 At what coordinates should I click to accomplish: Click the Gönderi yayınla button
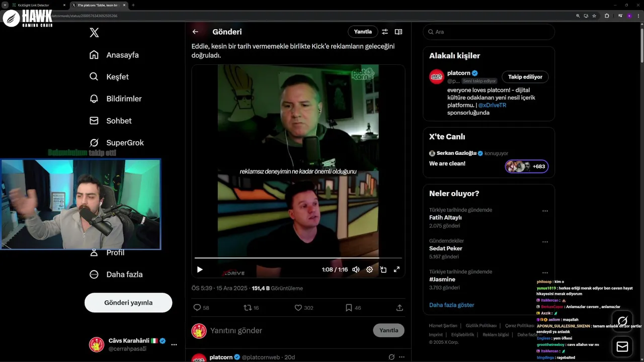tap(128, 303)
